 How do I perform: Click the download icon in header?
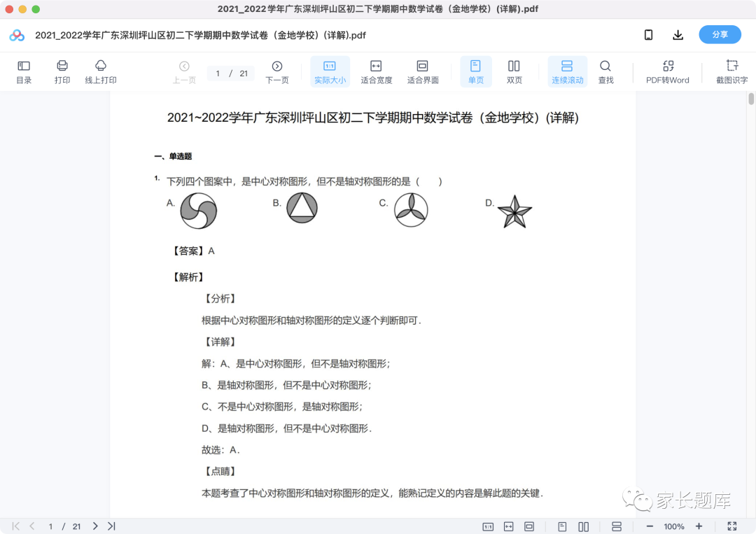point(678,35)
